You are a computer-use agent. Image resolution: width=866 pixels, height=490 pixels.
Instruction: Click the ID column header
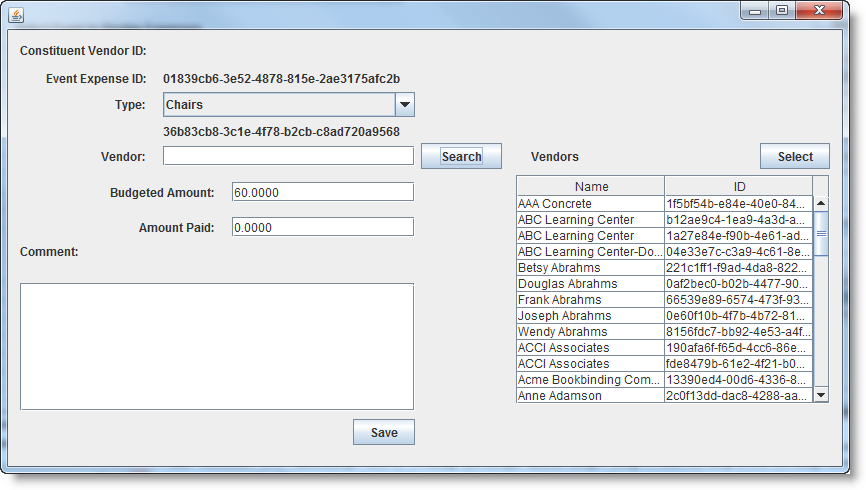pos(738,186)
